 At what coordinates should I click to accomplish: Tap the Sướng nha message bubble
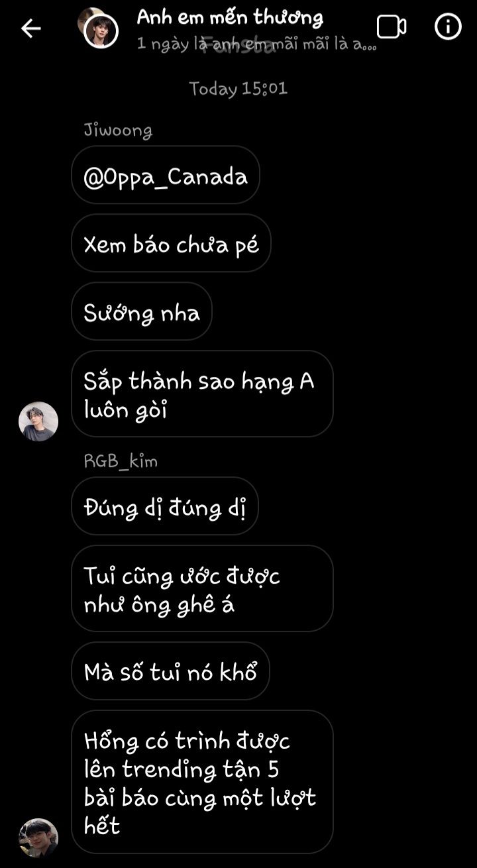(x=142, y=312)
